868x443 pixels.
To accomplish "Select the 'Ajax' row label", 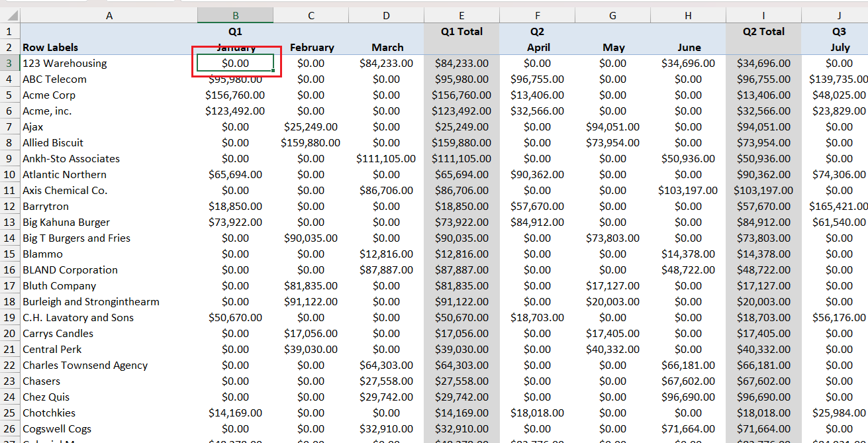I will point(32,127).
